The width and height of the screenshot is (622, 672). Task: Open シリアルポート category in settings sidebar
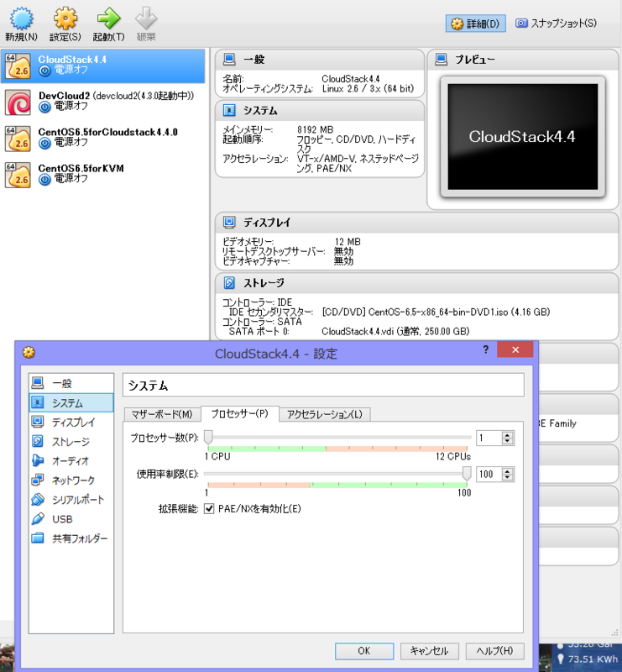(x=71, y=499)
